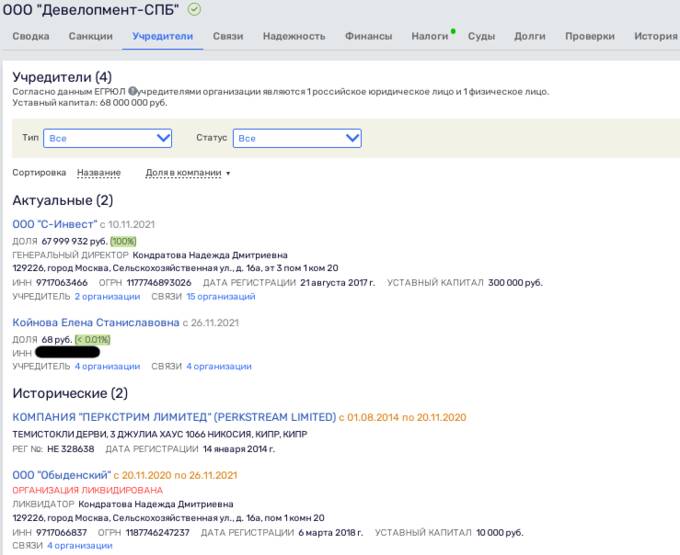
Task: Open Обыденский's СВЯЗИ 4 организации link
Action: point(80,545)
